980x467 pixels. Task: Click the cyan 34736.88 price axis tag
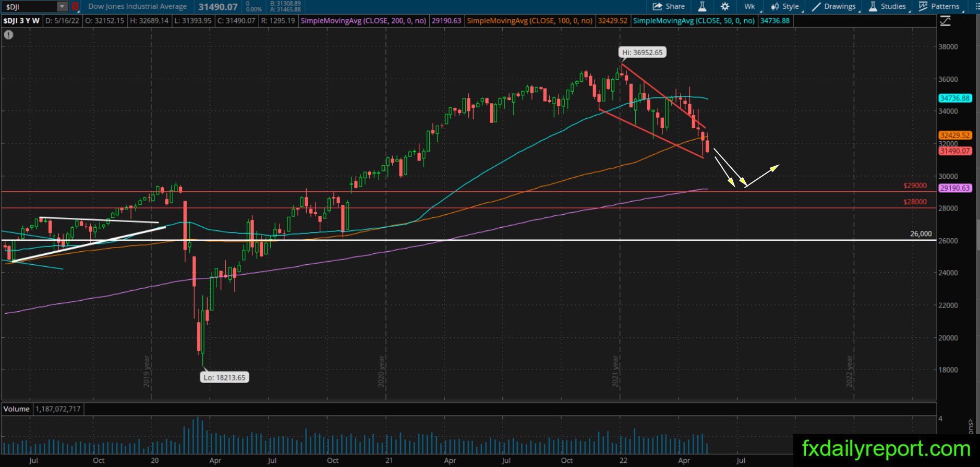tap(954, 98)
